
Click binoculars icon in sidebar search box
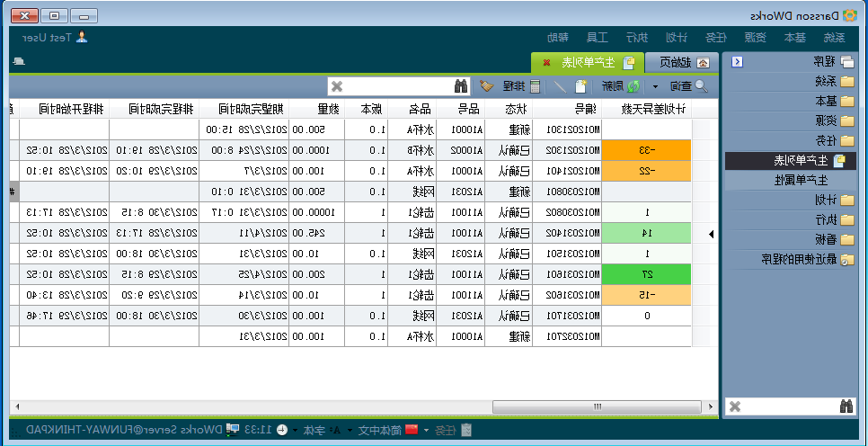coord(847,406)
